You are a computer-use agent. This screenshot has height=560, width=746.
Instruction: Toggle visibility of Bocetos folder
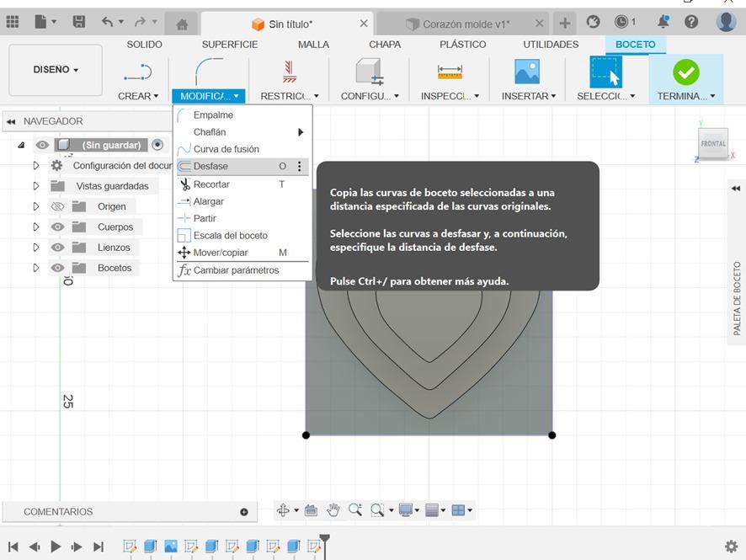[x=57, y=268]
